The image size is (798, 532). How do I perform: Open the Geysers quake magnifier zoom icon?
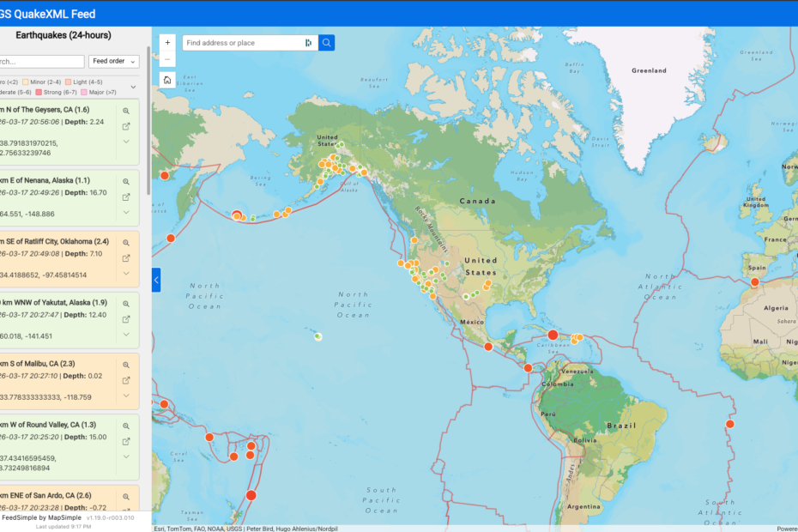tap(126, 110)
